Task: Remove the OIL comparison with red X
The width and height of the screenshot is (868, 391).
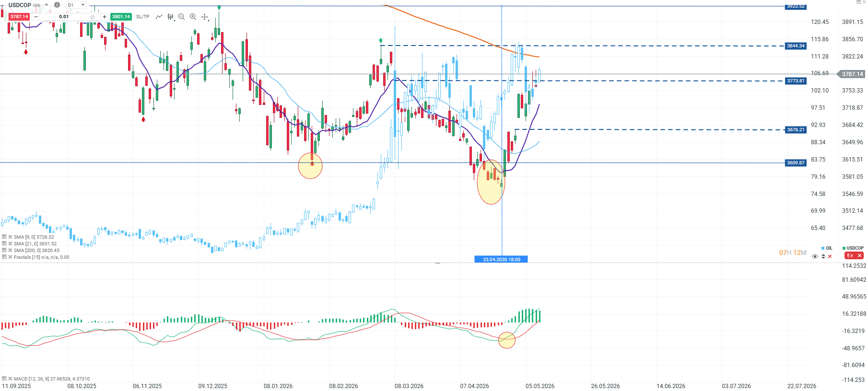Action: [830, 256]
